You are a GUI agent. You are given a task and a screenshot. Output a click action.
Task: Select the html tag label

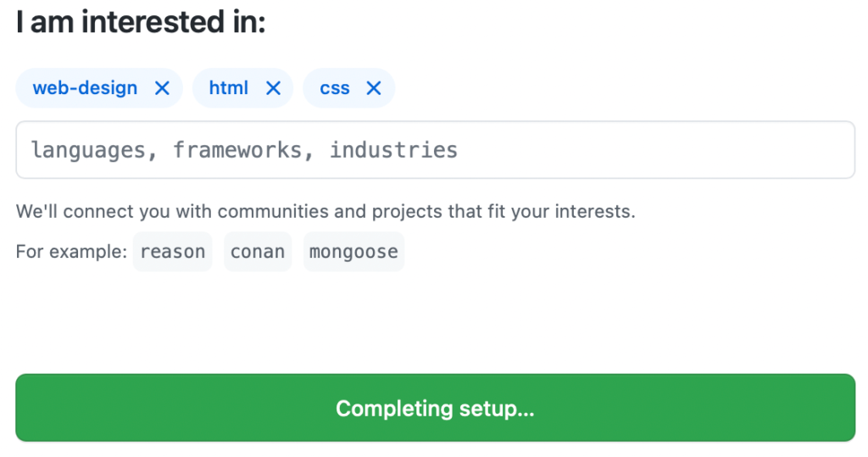(x=229, y=88)
